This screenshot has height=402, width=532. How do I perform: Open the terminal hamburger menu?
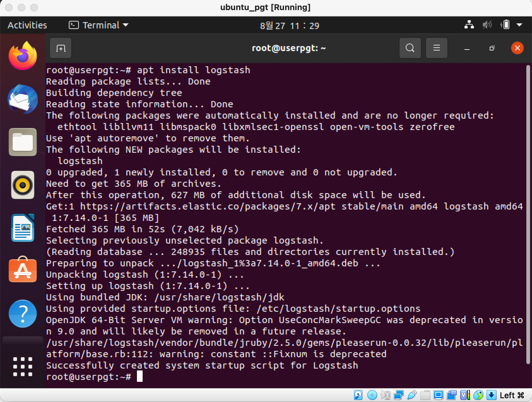[x=436, y=48]
